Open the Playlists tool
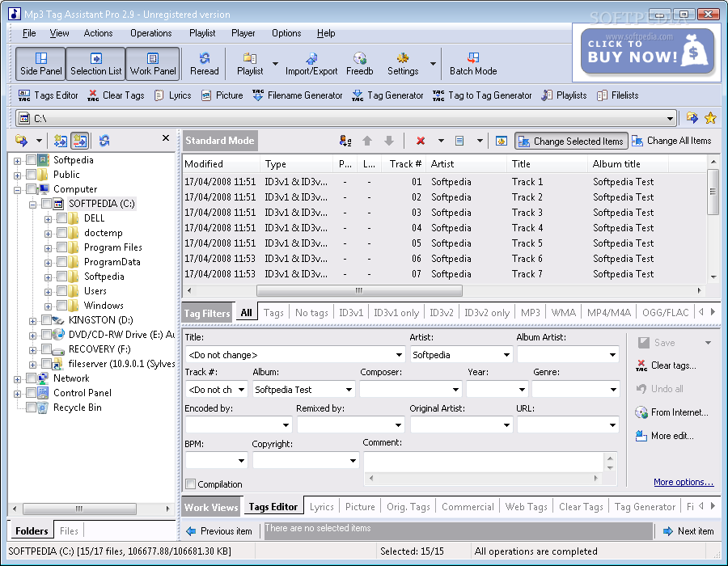The height and width of the screenshot is (566, 728). click(564, 95)
